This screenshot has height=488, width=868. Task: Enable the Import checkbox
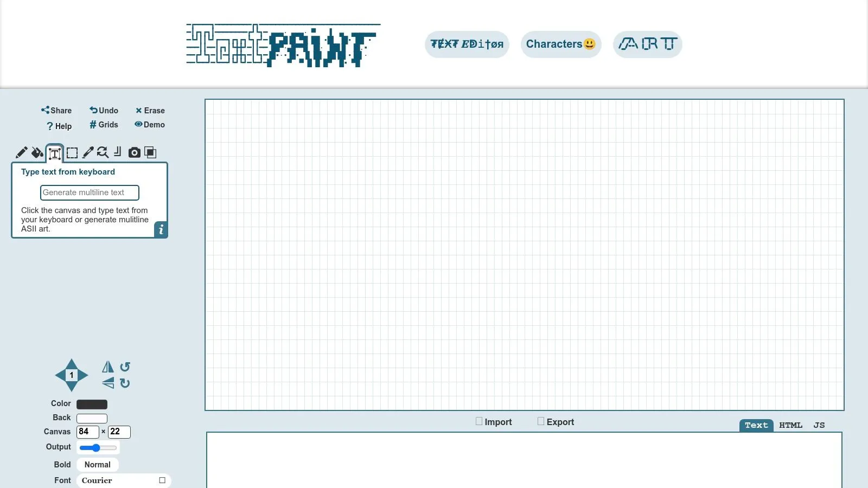(479, 421)
